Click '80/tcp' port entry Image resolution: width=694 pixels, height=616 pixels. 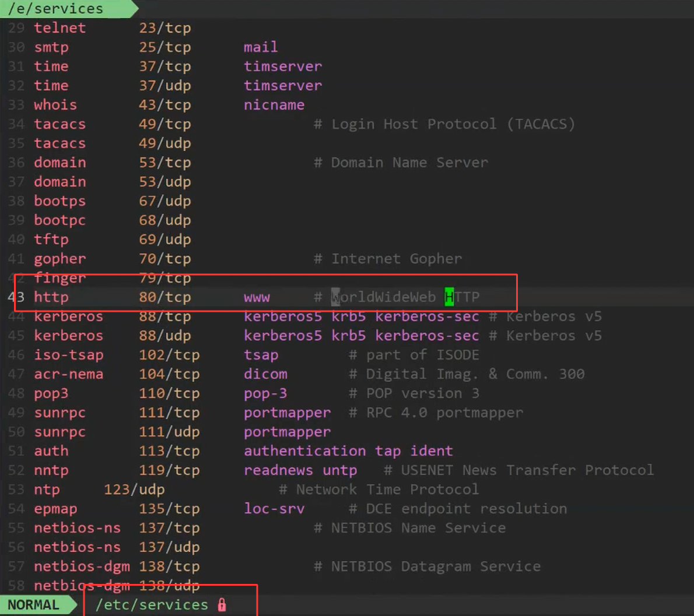click(164, 297)
